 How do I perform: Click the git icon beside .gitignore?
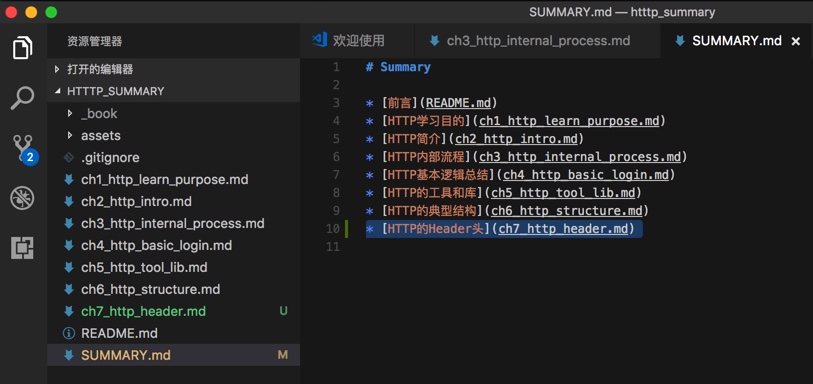[68, 158]
